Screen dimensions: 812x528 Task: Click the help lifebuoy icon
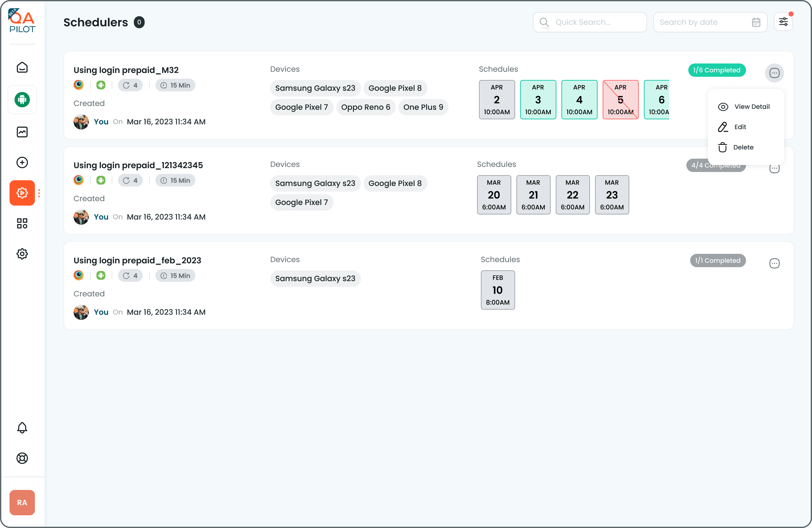point(22,458)
